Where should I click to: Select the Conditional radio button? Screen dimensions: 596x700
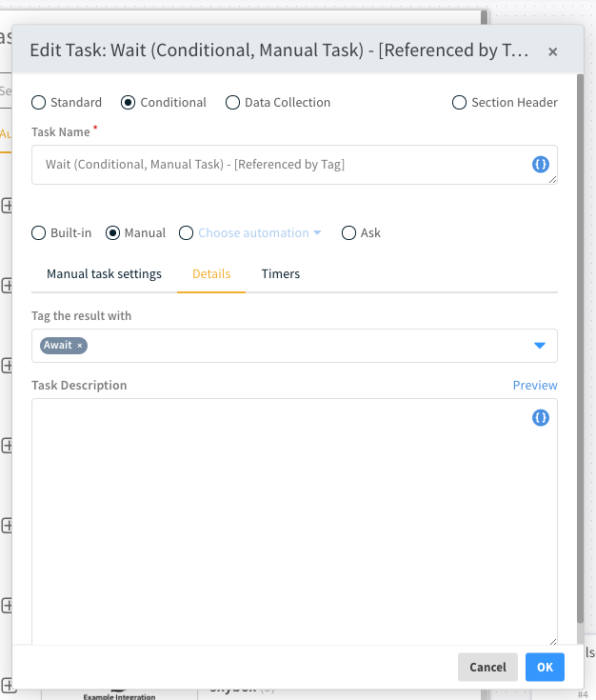tap(129, 103)
